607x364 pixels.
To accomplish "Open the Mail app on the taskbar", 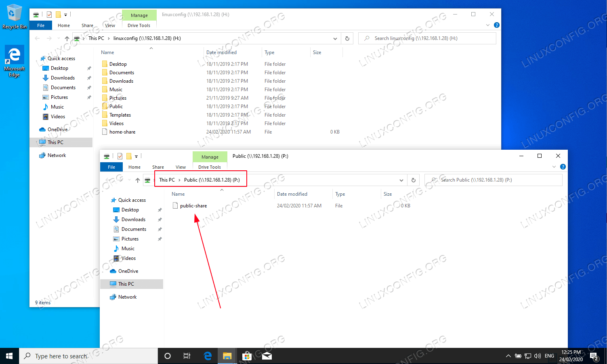I will [x=267, y=356].
